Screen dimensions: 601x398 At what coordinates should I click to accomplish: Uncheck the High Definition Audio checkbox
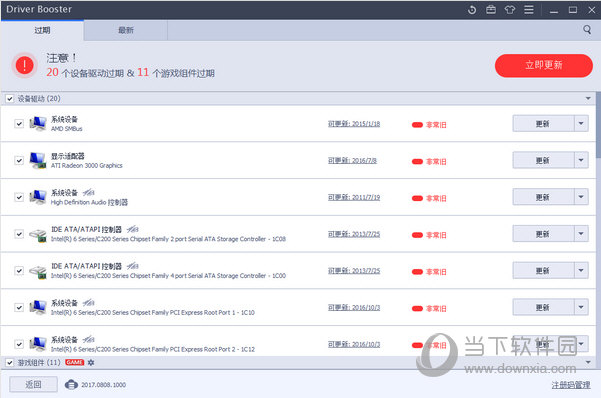pos(19,197)
